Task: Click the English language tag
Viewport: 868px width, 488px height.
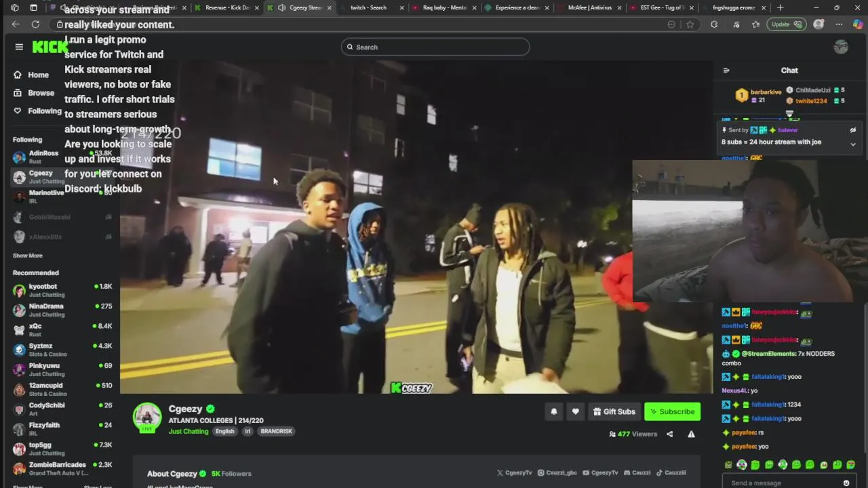Action: (224, 431)
